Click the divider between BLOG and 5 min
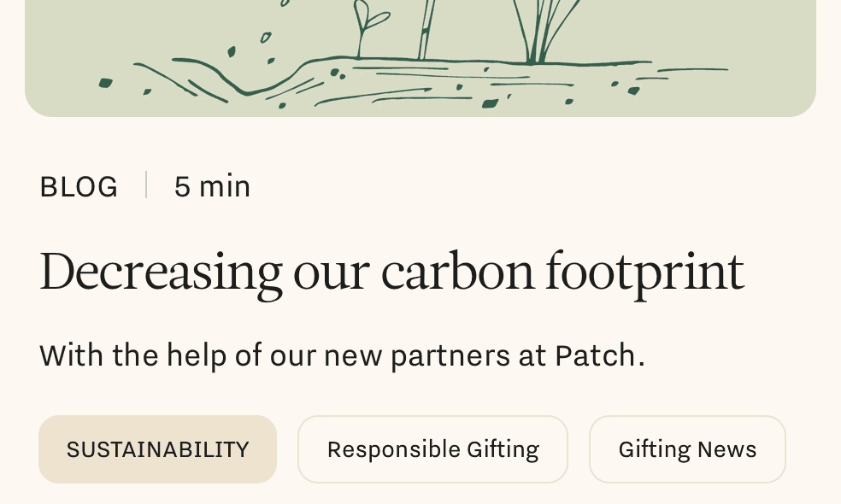 146,185
